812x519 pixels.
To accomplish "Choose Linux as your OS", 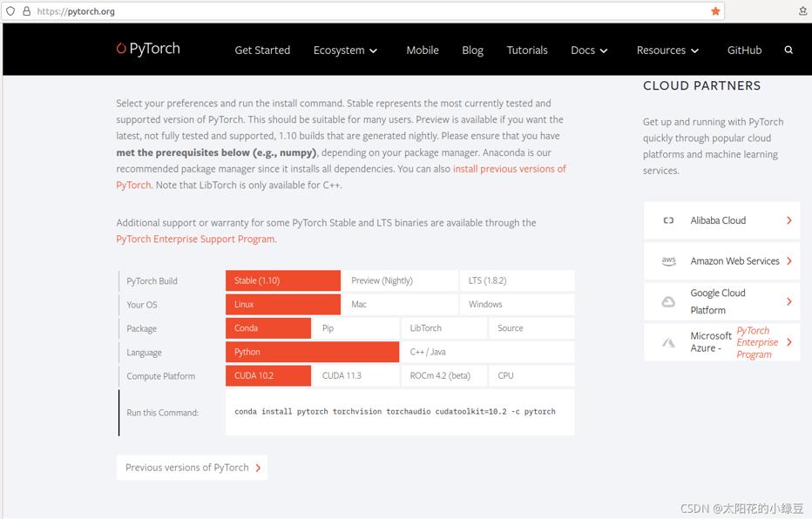I will click(283, 304).
